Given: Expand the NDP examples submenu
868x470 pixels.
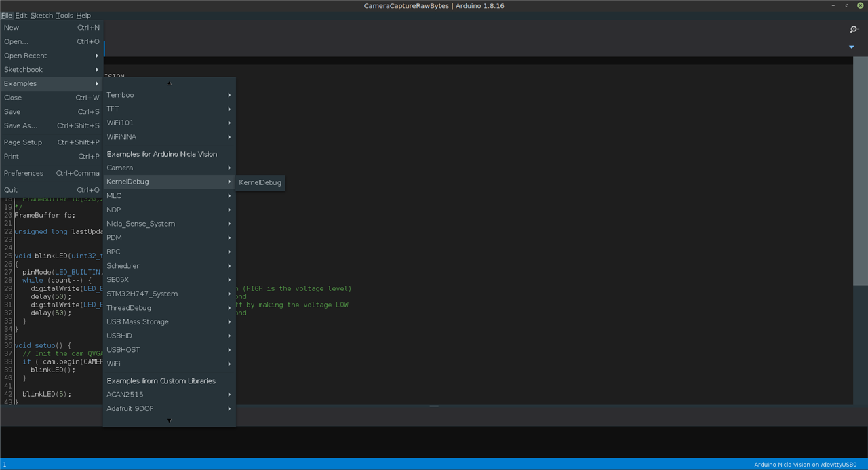Looking at the screenshot, I should [169, 210].
